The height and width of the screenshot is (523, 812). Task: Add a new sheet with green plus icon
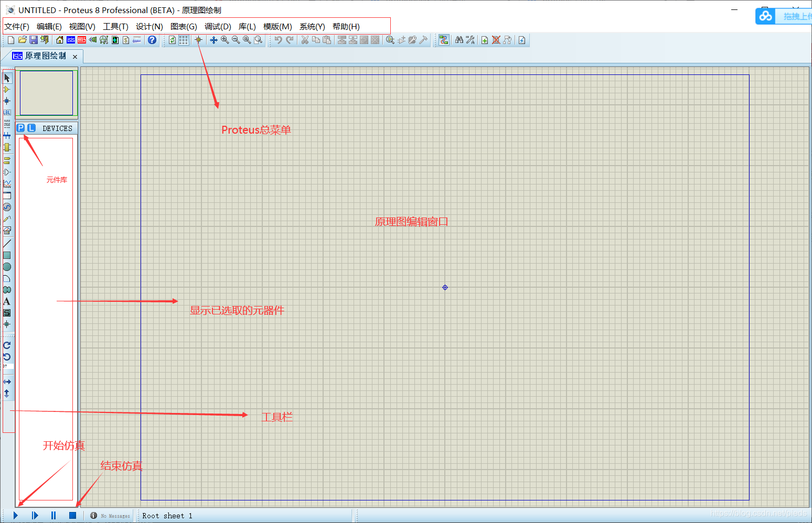485,40
